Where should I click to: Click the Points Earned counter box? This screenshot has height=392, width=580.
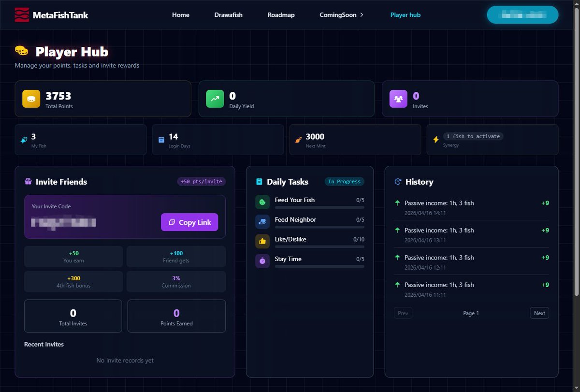pyautogui.click(x=176, y=316)
